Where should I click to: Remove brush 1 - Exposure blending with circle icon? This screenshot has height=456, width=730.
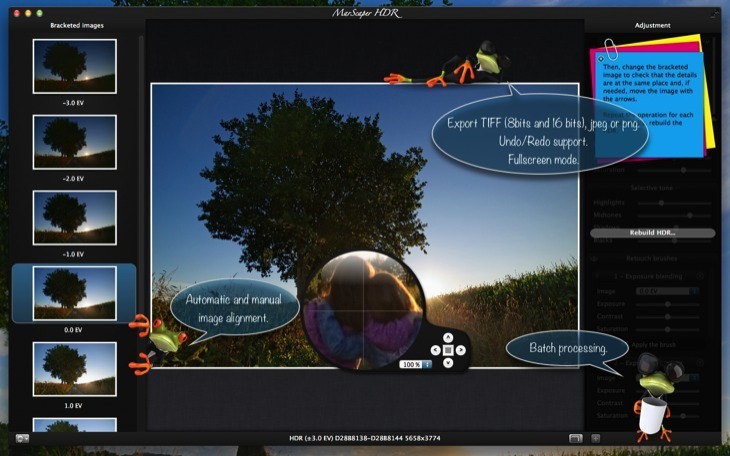click(x=700, y=276)
